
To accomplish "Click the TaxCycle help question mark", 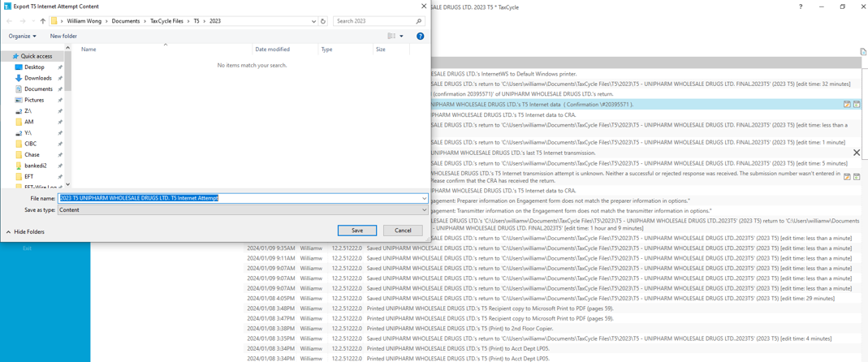I will (x=801, y=6).
